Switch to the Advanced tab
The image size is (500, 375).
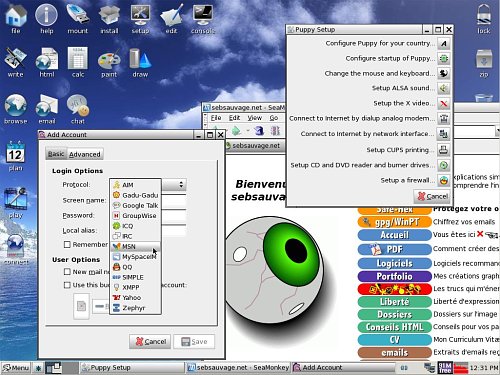(85, 154)
